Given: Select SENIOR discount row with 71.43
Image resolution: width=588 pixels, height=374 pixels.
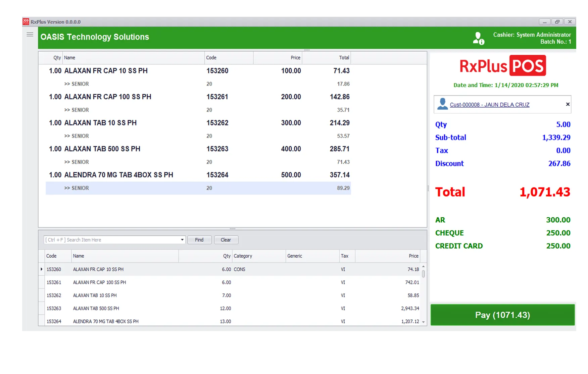Looking at the screenshot, I should (x=198, y=162).
